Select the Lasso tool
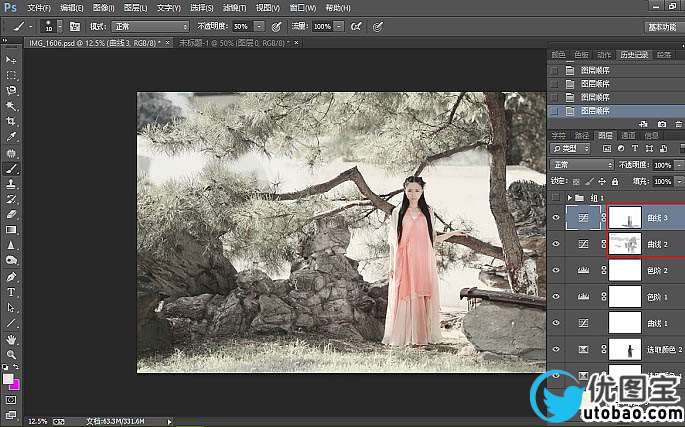This screenshot has height=427, width=685. (x=11, y=90)
